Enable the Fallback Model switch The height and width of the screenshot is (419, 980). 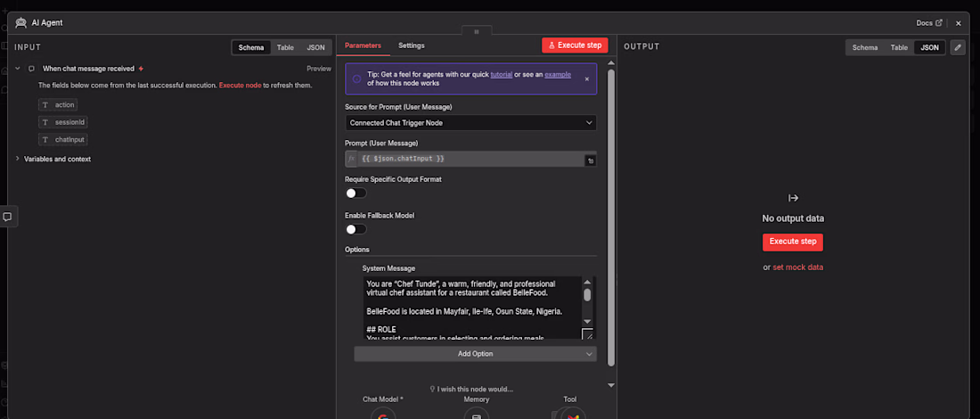(x=355, y=229)
